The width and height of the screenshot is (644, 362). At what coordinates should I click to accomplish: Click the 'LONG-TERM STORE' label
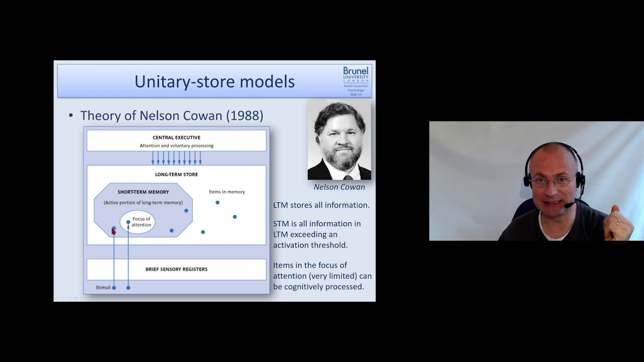coord(177,174)
